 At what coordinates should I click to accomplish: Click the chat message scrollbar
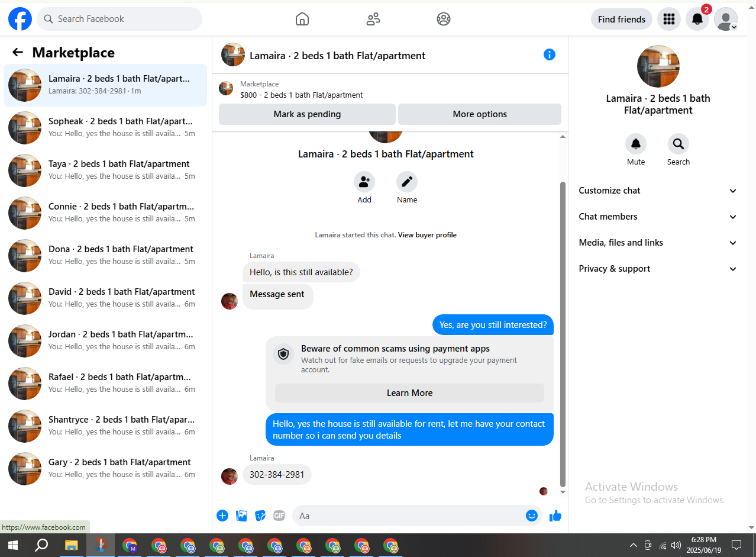[563, 333]
